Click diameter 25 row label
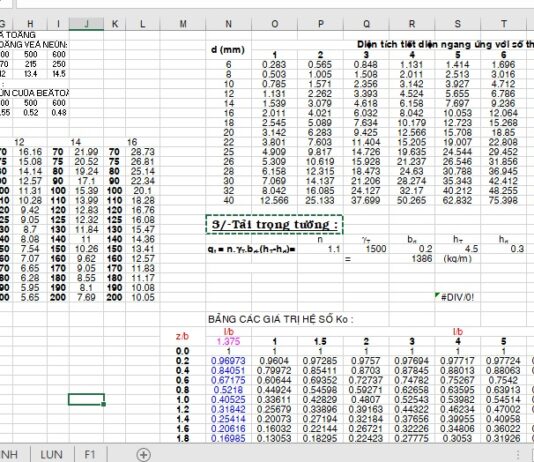534x462 pixels. pyautogui.click(x=229, y=152)
